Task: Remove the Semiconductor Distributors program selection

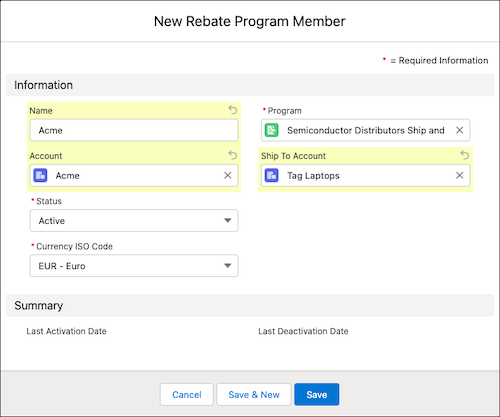Action: pos(460,130)
